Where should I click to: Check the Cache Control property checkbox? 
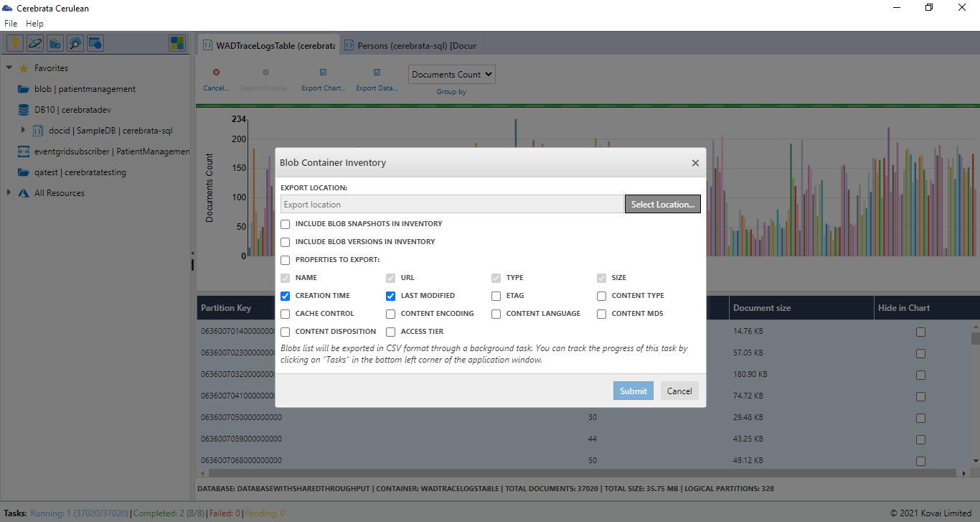click(x=286, y=314)
